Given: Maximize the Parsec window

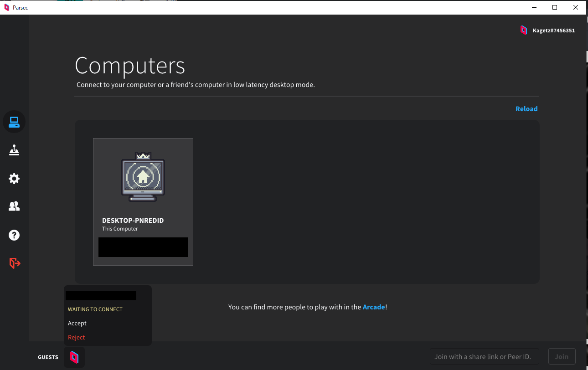Looking at the screenshot, I should pyautogui.click(x=555, y=7).
